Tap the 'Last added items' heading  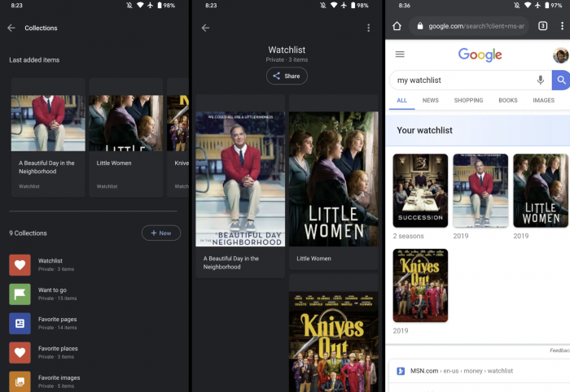coord(34,60)
